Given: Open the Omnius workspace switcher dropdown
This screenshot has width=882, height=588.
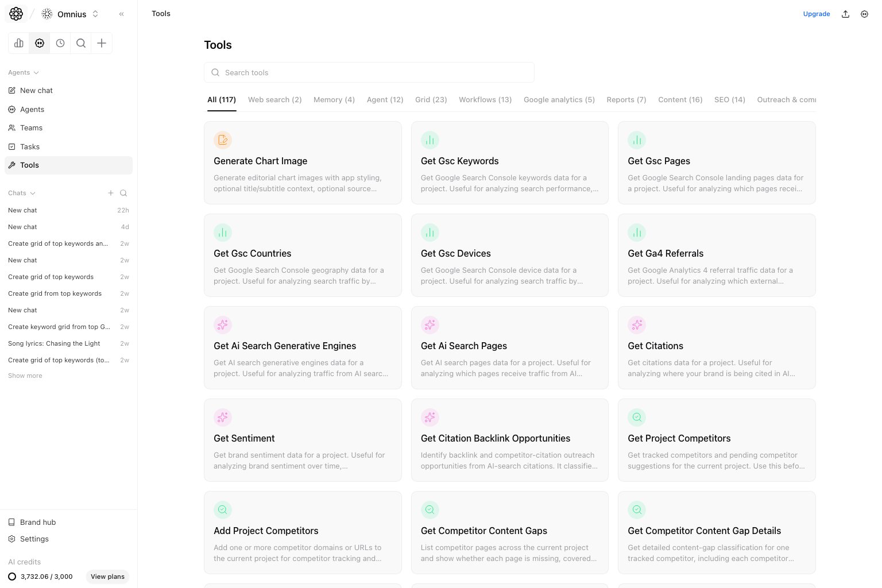Looking at the screenshot, I should [71, 14].
